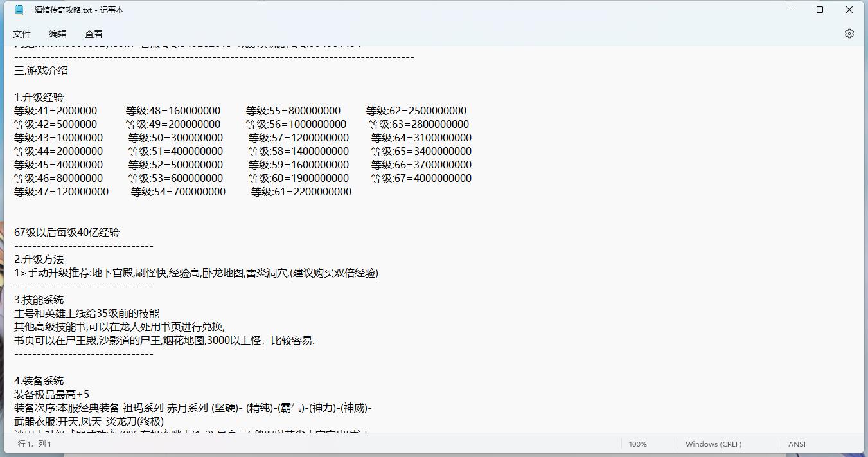Click the line 装备极品最高+5
Screen dimensions: 868x457
pos(51,393)
